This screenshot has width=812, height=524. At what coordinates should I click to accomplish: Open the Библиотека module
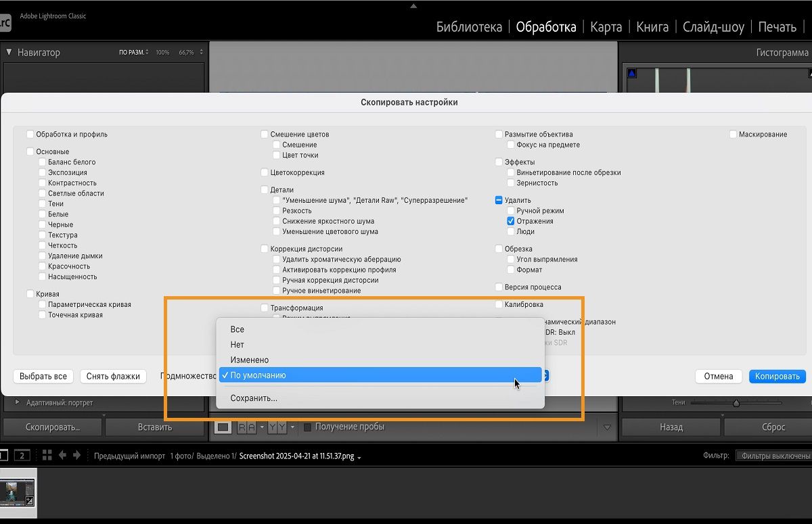pos(469,27)
